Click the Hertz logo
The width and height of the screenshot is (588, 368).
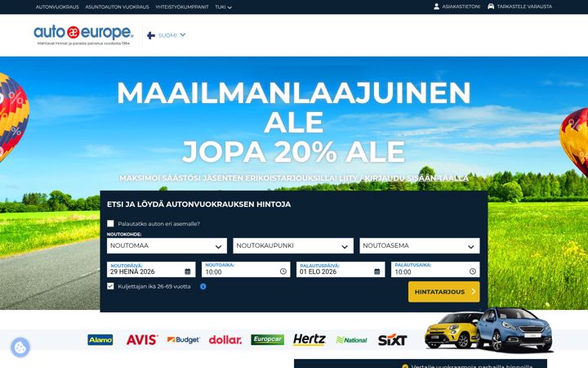point(310,339)
